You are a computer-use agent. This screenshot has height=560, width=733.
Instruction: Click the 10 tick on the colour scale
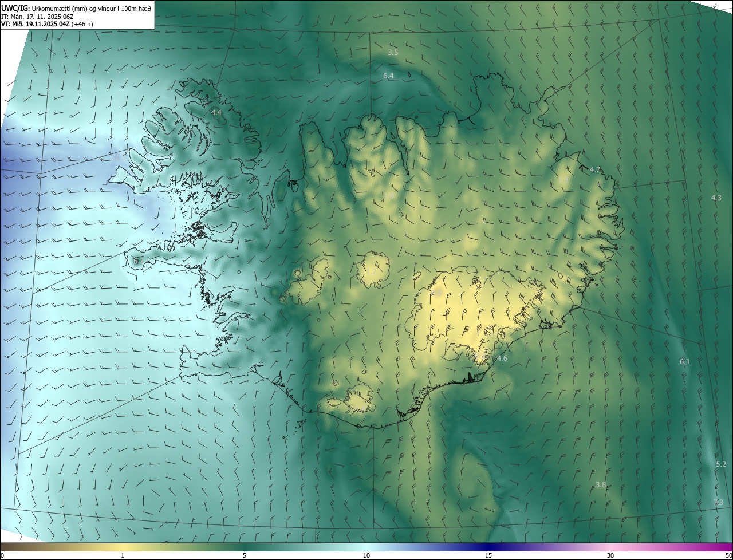(366, 555)
